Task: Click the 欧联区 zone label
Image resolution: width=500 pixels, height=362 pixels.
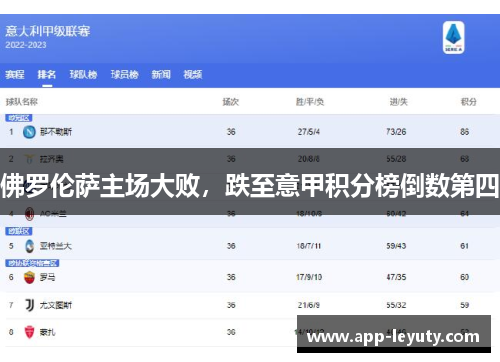Action: click(x=19, y=231)
